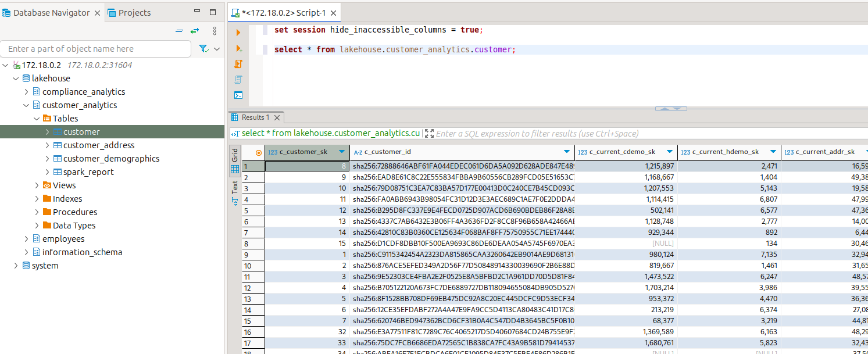Click the Collapse All icon in navigator
The height and width of the screenshot is (354, 868).
point(180,31)
